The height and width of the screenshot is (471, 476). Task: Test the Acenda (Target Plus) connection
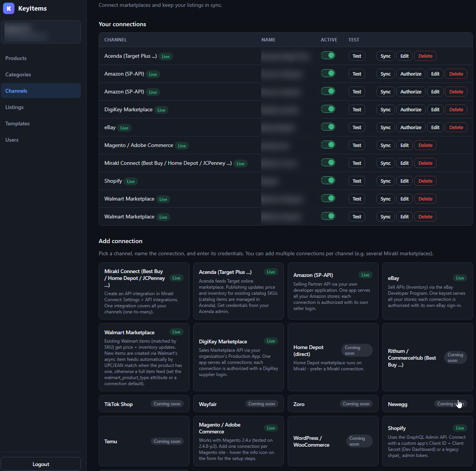point(357,56)
